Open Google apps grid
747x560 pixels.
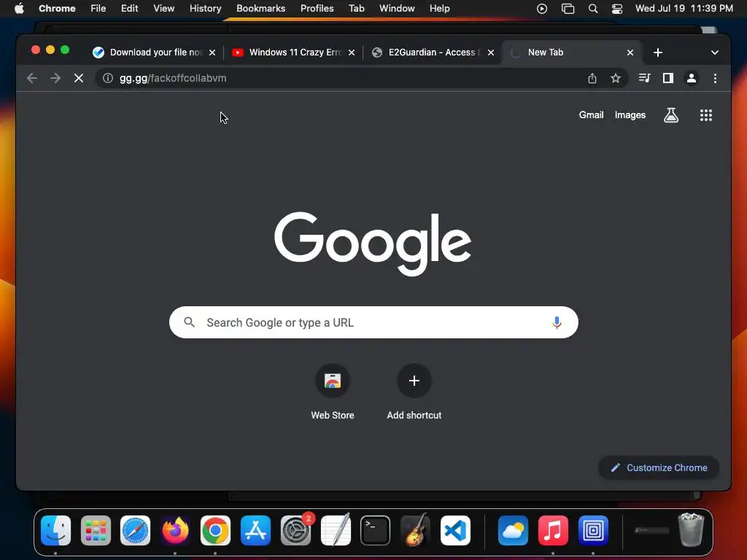(706, 114)
